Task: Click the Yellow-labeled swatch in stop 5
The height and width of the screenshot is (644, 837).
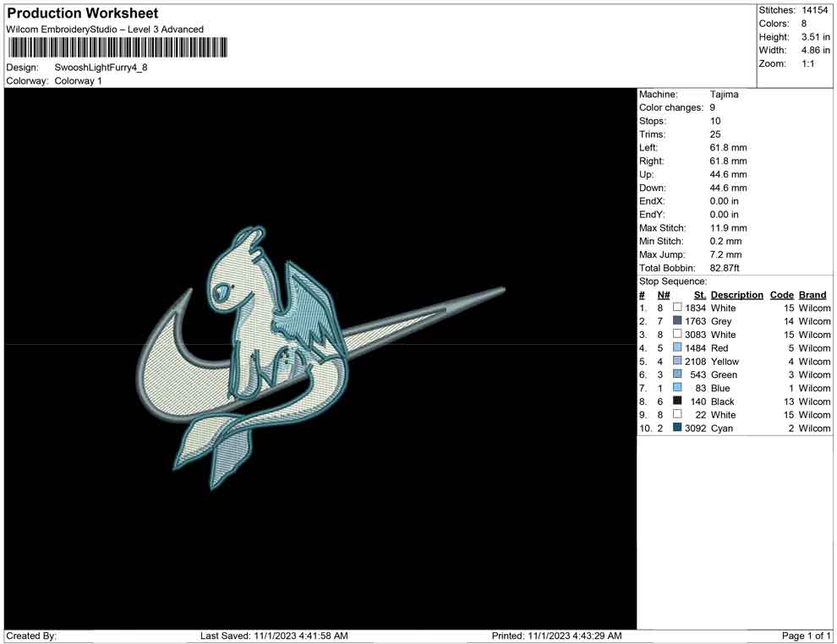Action: 677,362
